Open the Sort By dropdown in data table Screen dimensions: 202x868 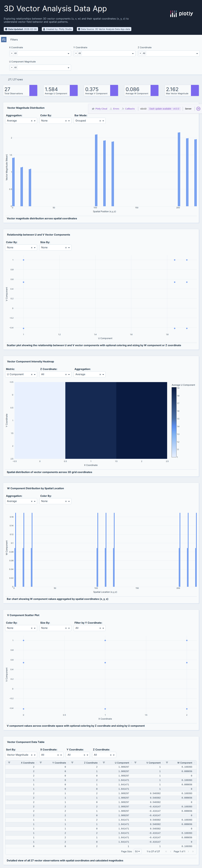click(x=35, y=755)
